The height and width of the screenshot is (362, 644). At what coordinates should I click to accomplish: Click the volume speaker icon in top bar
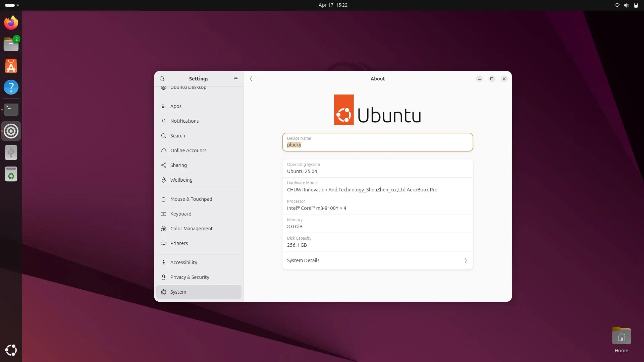626,5
